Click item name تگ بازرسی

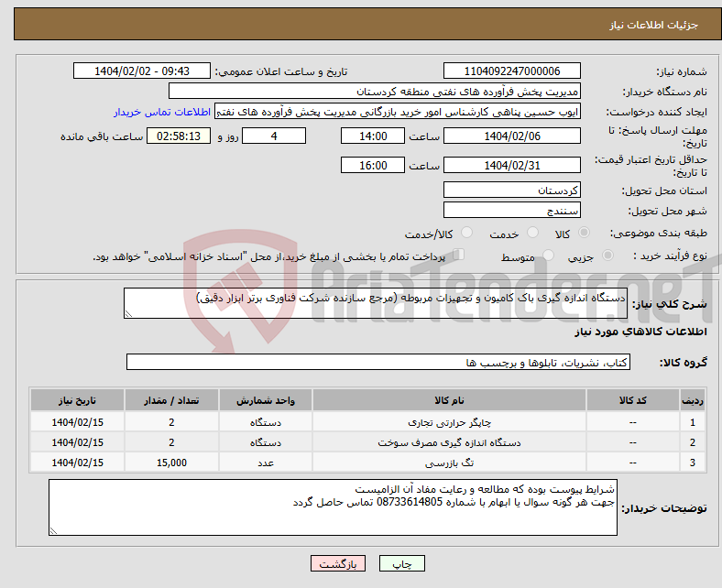(x=449, y=463)
